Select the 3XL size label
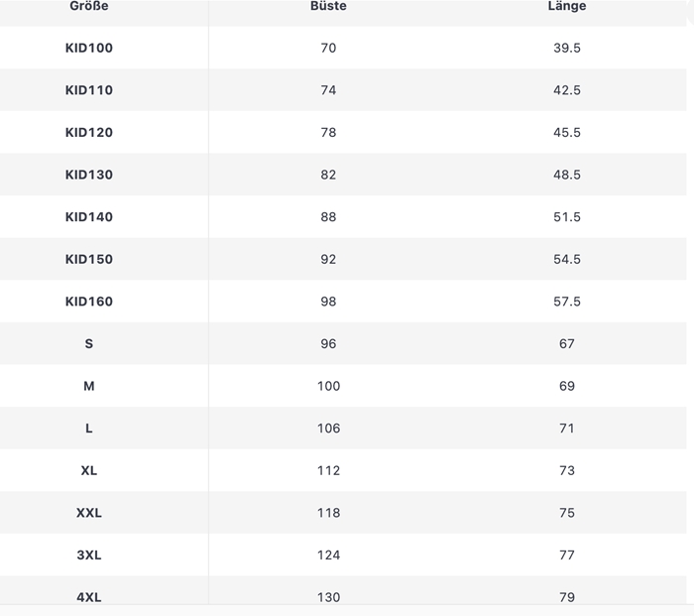 [x=89, y=555]
